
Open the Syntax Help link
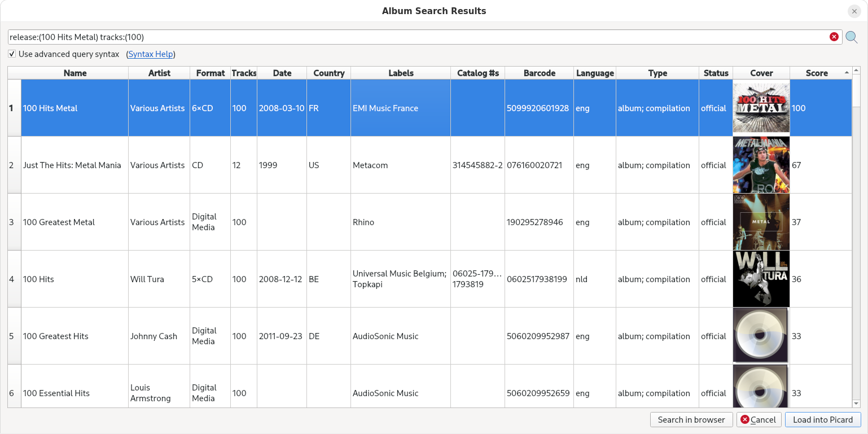[150, 54]
